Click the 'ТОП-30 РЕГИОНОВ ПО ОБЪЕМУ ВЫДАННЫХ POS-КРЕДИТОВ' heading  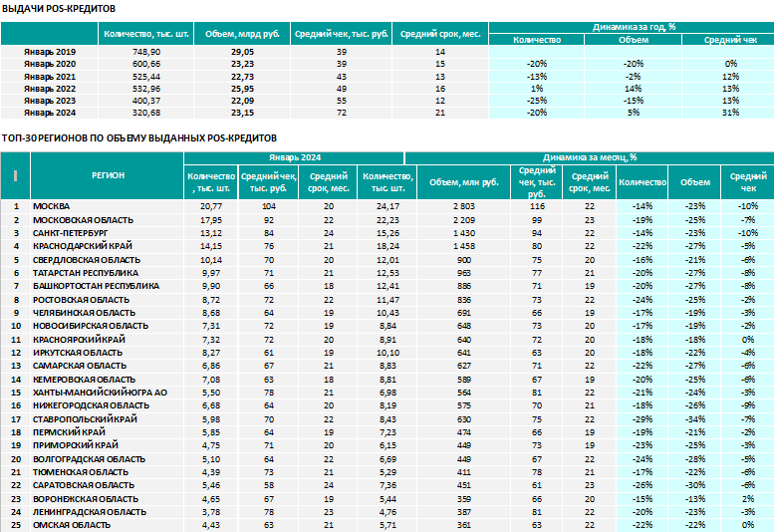click(x=139, y=138)
